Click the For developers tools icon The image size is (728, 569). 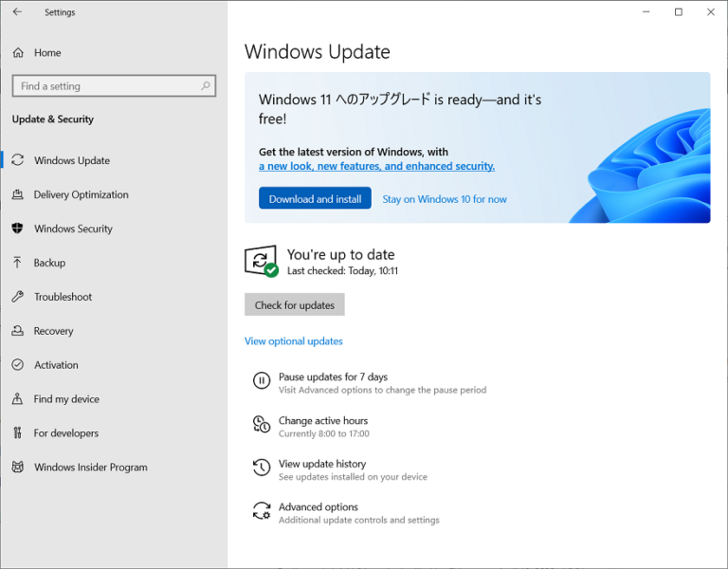[x=18, y=432]
